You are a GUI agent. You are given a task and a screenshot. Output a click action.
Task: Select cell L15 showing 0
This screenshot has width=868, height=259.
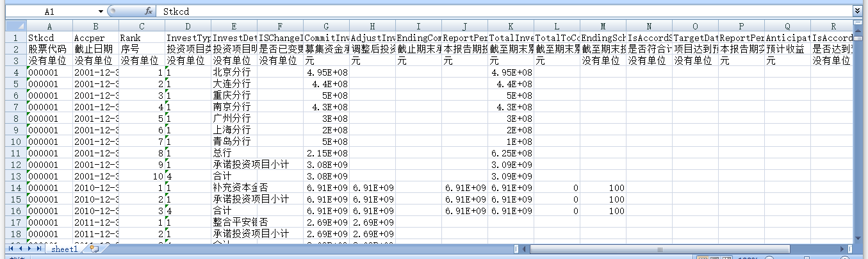pos(557,199)
